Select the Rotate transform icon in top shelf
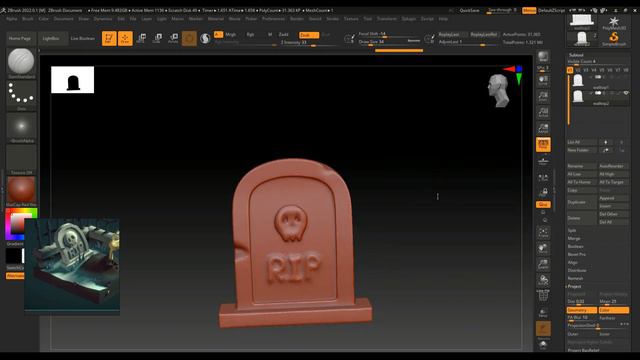The width and height of the screenshot is (640, 360). pos(173,38)
